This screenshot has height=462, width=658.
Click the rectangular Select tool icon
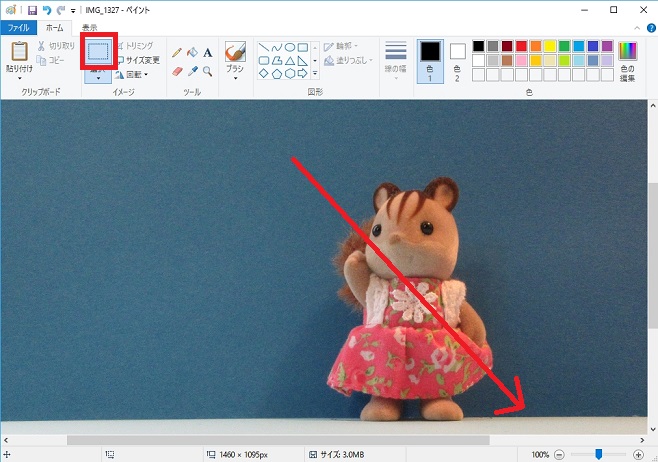click(99, 52)
